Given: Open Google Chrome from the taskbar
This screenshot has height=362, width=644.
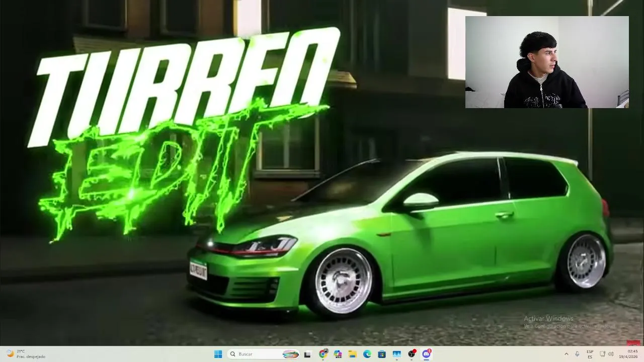Looking at the screenshot, I should (323, 354).
